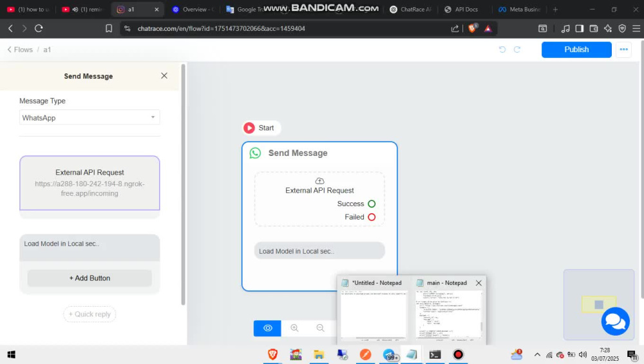
Task: Edit the 'Load Model in Local sec..' text field
Action: [x=90, y=248]
